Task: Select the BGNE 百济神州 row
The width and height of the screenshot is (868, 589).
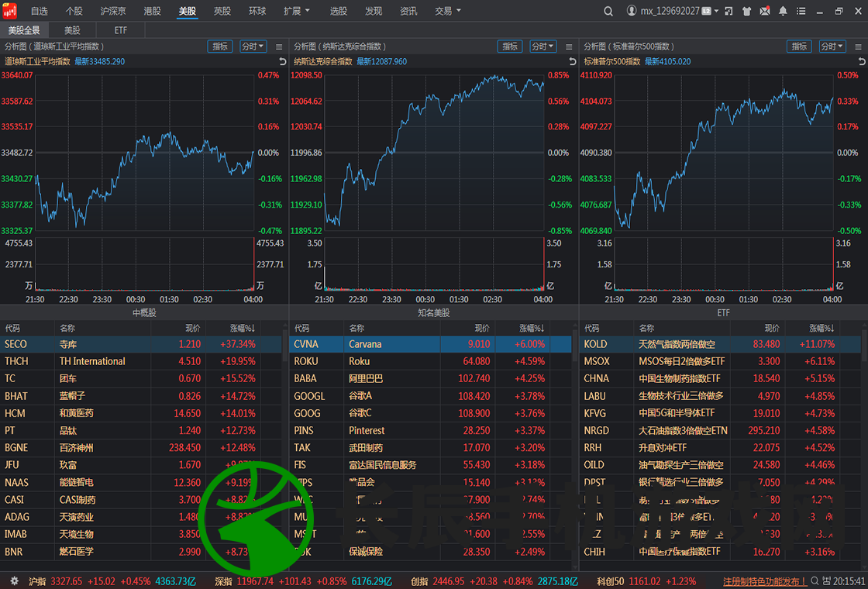Action: pos(141,447)
